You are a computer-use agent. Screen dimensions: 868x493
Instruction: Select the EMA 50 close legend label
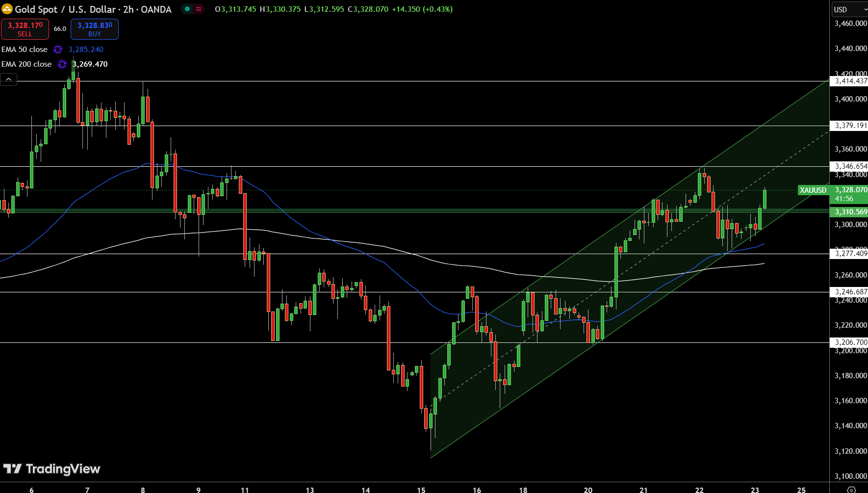(25, 50)
